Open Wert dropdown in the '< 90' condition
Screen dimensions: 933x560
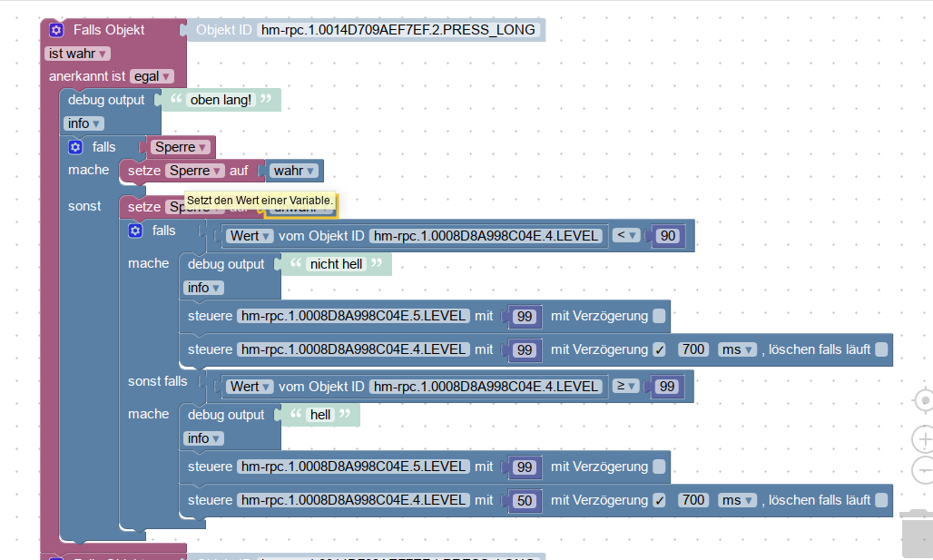pyautogui.click(x=250, y=236)
